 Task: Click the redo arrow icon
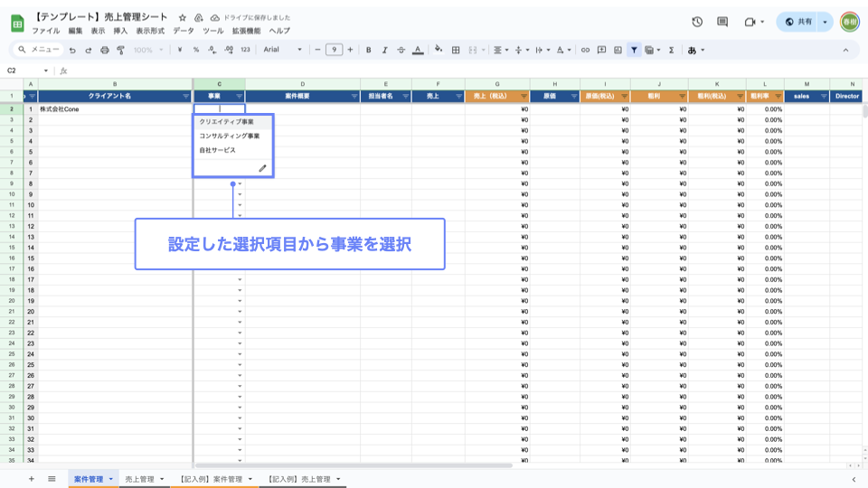[x=89, y=50]
